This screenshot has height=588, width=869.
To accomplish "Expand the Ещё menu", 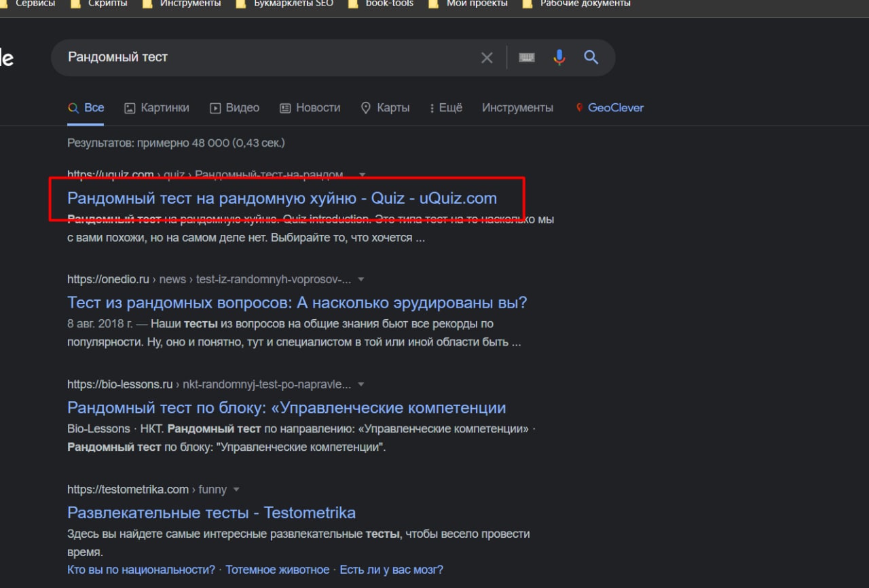I will tap(446, 108).
